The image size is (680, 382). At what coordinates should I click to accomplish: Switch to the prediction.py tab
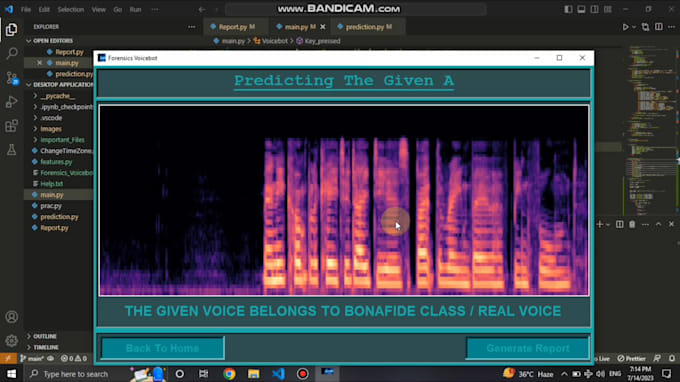click(x=369, y=27)
